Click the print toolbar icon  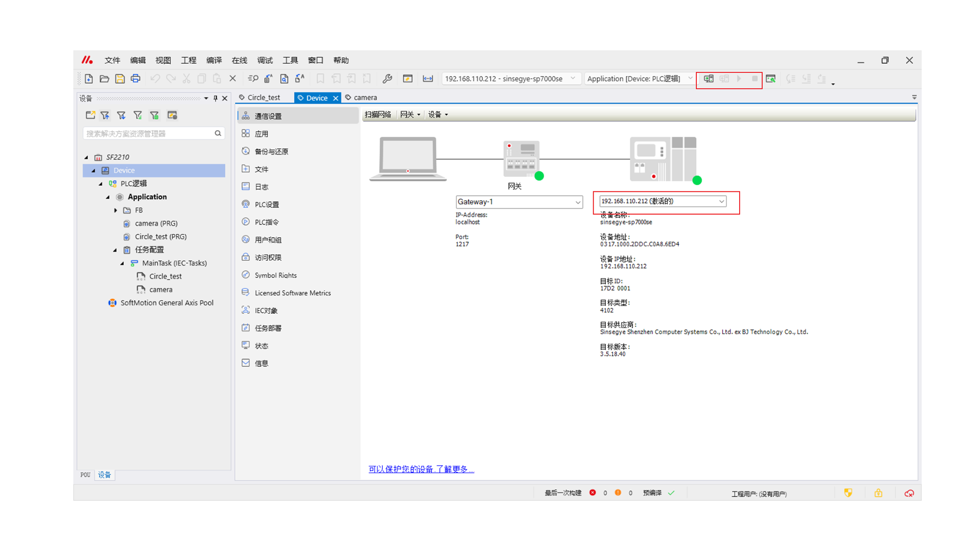point(135,79)
